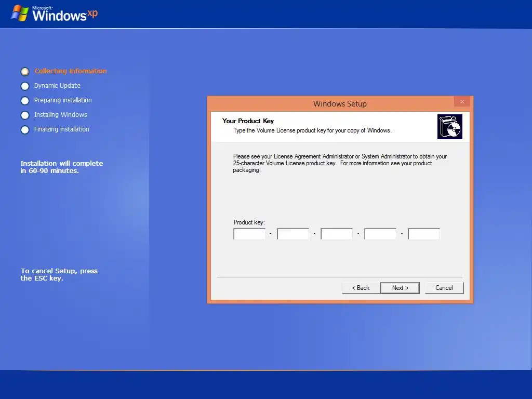The image size is (532, 399).
Task: Click the 'To cancel Setup' ESC note
Action: pos(59,274)
